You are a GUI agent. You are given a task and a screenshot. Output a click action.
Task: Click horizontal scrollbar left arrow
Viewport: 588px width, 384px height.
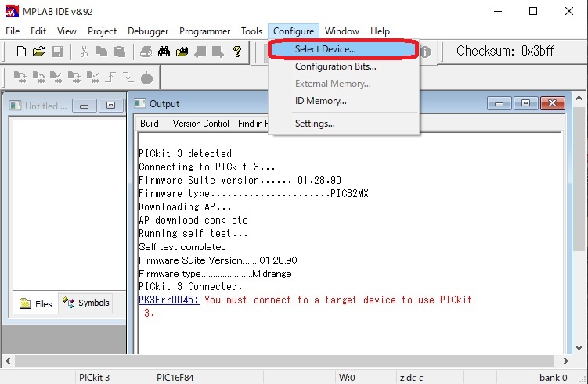[x=8, y=361]
